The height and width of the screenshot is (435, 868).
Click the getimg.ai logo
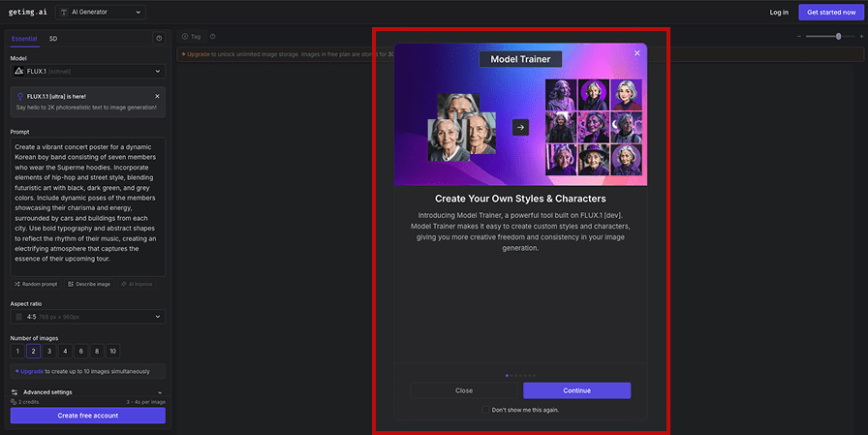pyautogui.click(x=27, y=13)
